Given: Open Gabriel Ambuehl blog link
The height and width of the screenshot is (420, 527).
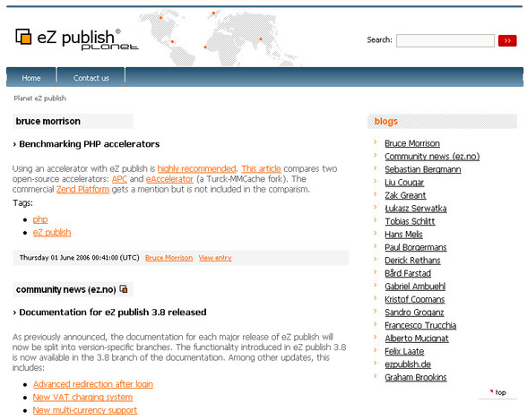Looking at the screenshot, I should (x=415, y=287).
